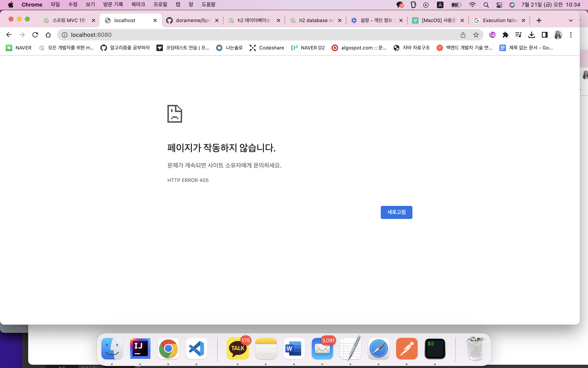Open Chrome downloads icon

click(532, 35)
